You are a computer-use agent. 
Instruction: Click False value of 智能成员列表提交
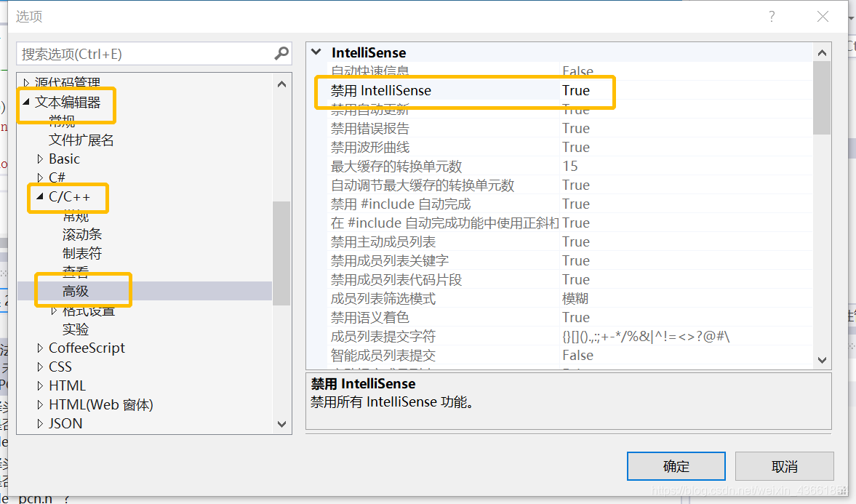577,356
